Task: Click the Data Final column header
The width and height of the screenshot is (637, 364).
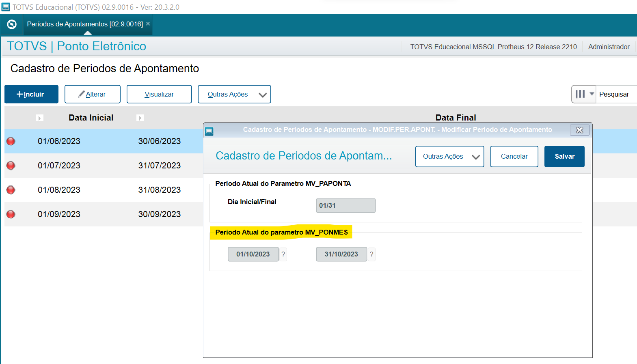Action: point(456,118)
